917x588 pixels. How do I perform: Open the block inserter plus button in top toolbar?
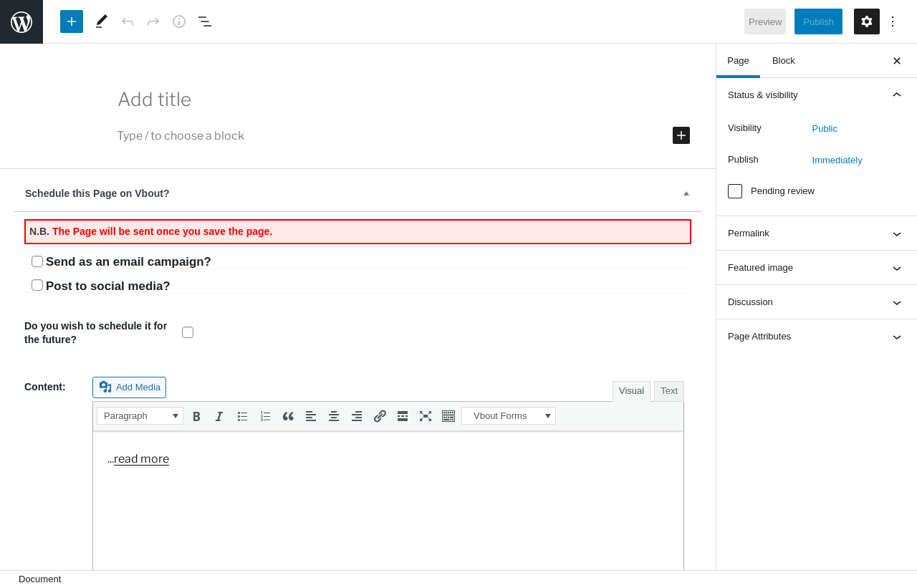click(72, 21)
